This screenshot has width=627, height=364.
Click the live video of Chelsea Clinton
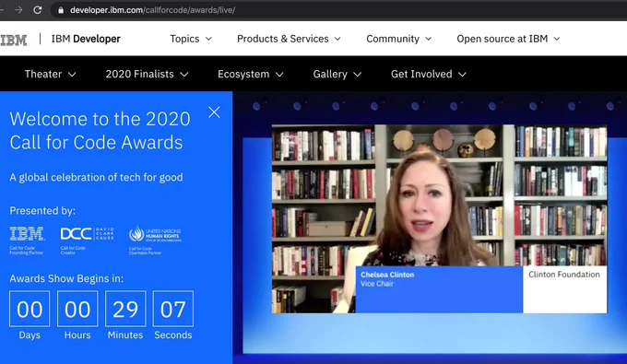(439, 218)
